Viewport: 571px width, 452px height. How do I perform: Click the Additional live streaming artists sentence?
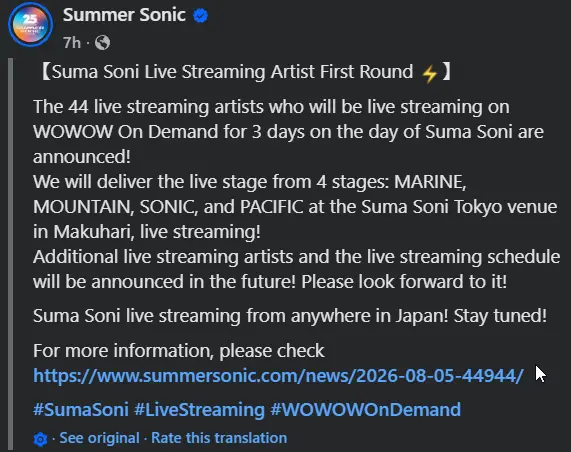(x=296, y=269)
